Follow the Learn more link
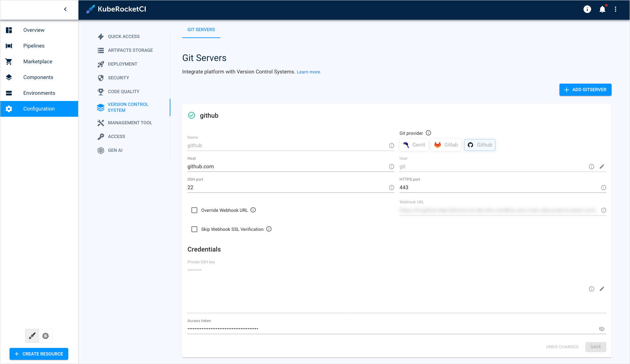This screenshot has height=364, width=630. click(309, 72)
